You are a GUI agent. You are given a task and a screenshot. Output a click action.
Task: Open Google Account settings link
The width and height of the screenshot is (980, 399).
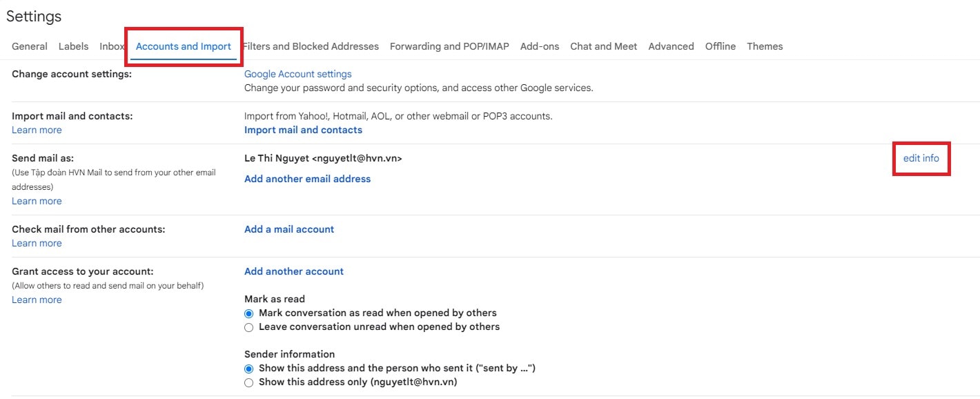(297, 74)
